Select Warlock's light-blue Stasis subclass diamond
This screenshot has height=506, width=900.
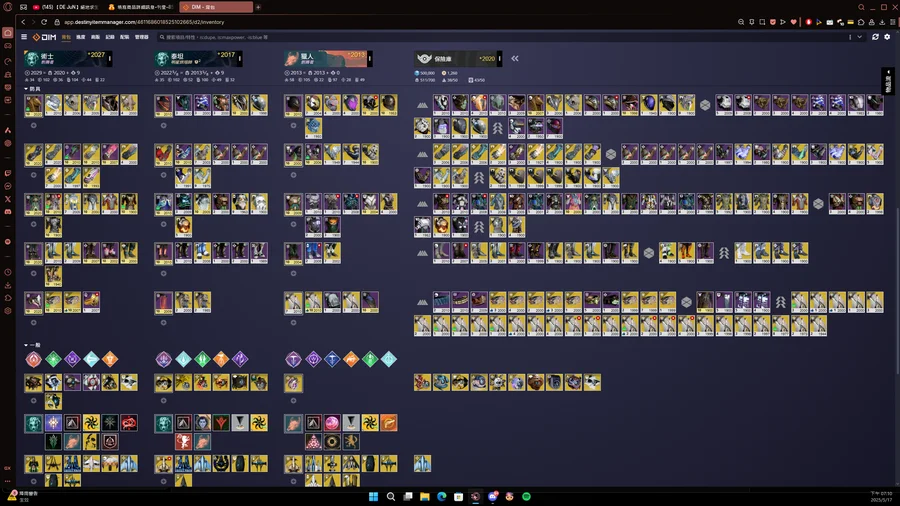click(91, 359)
